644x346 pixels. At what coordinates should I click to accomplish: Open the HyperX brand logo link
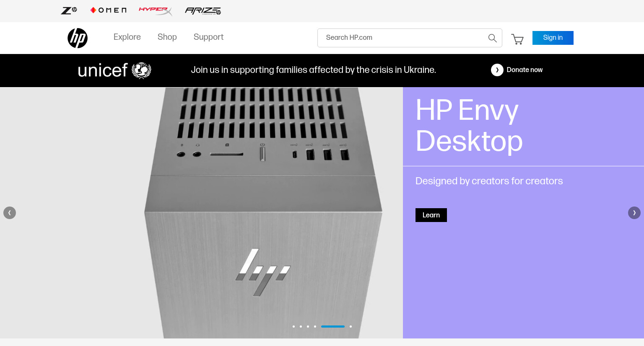tap(156, 11)
